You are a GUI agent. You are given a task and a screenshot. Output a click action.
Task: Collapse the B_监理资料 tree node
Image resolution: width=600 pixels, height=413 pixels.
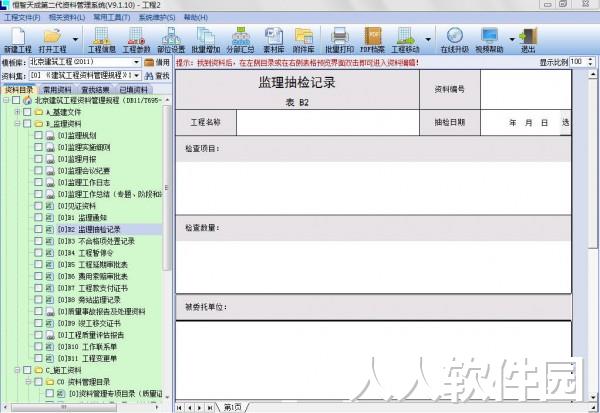click(17, 124)
